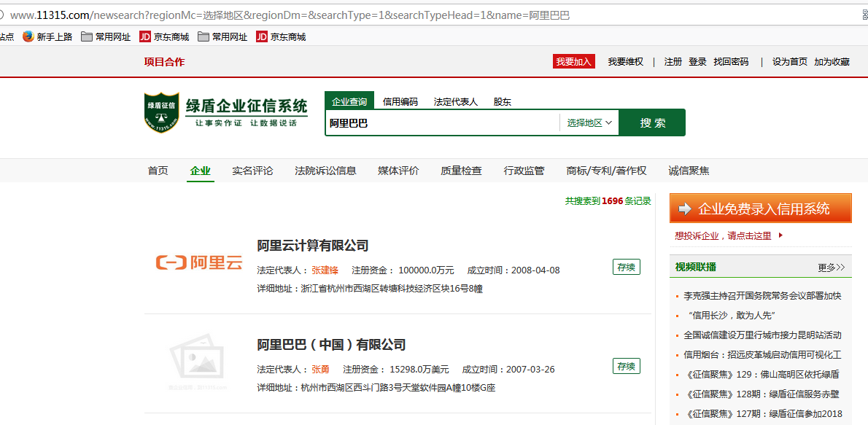Open 《征信聚焦》128期：绿盾征信服务赤壁
Screen dimensions: 868x425
[x=762, y=394]
